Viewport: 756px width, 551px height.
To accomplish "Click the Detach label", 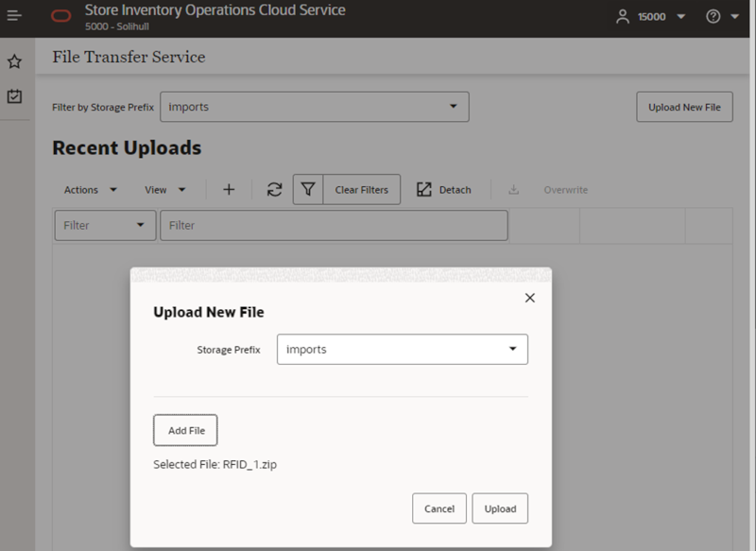I will [455, 190].
